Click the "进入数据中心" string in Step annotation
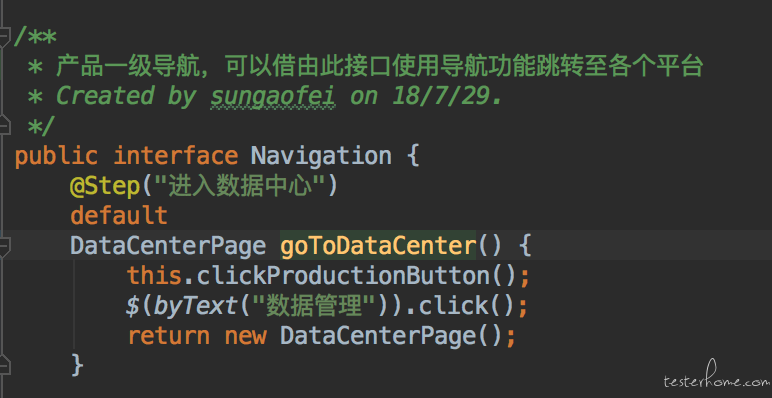The width and height of the screenshot is (772, 398). (240, 187)
